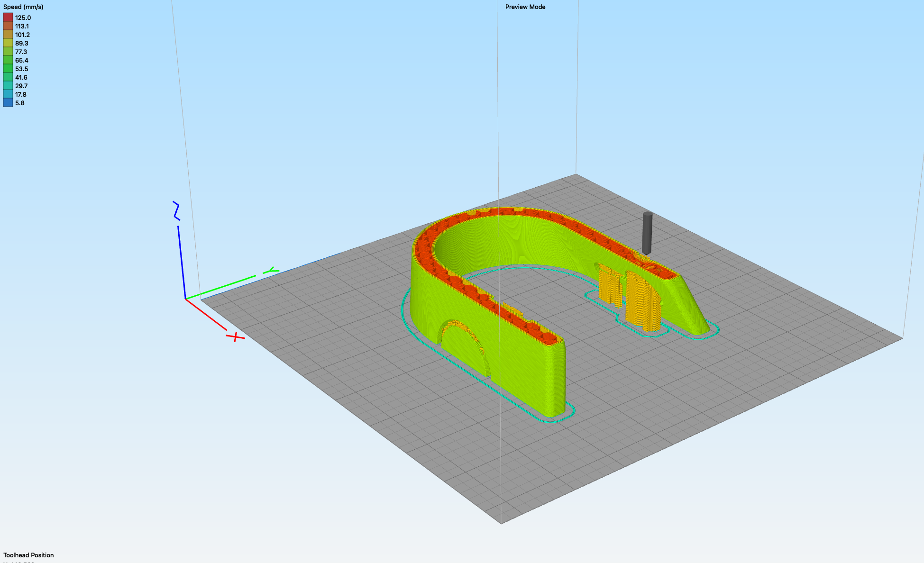Image resolution: width=924 pixels, height=563 pixels.
Task: Click the 'Preview Mode' label
Action: pos(525,7)
